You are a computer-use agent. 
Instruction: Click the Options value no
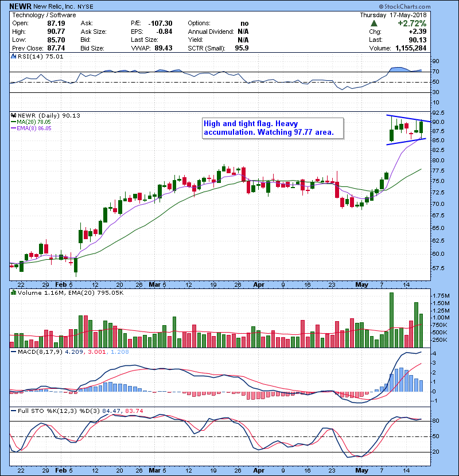(x=244, y=24)
